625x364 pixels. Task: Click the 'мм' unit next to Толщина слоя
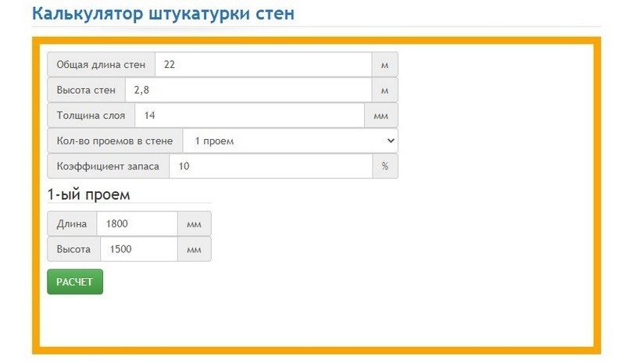click(381, 116)
